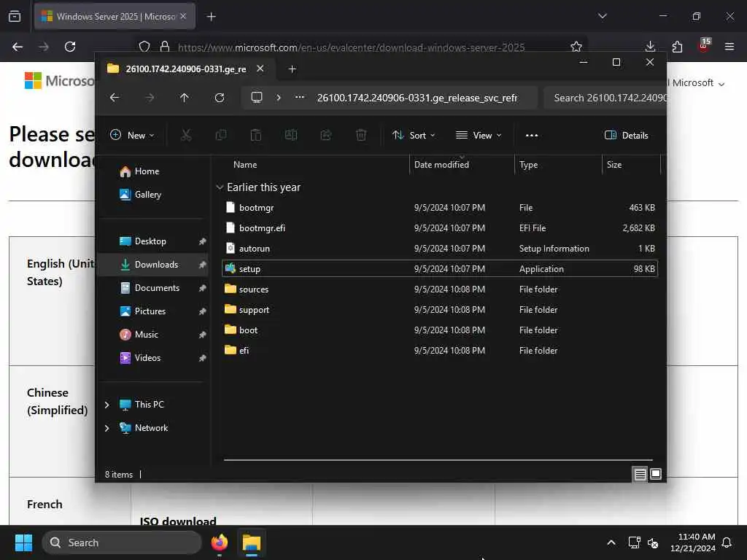Click the Explorer search box
The image size is (747, 560).
click(605, 98)
